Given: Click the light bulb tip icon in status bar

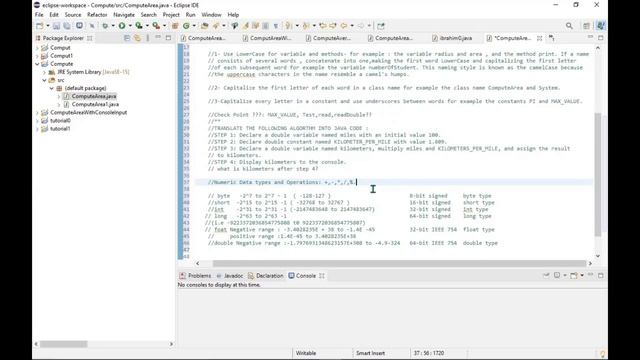Looking at the screenshot, I should click(x=602, y=353).
